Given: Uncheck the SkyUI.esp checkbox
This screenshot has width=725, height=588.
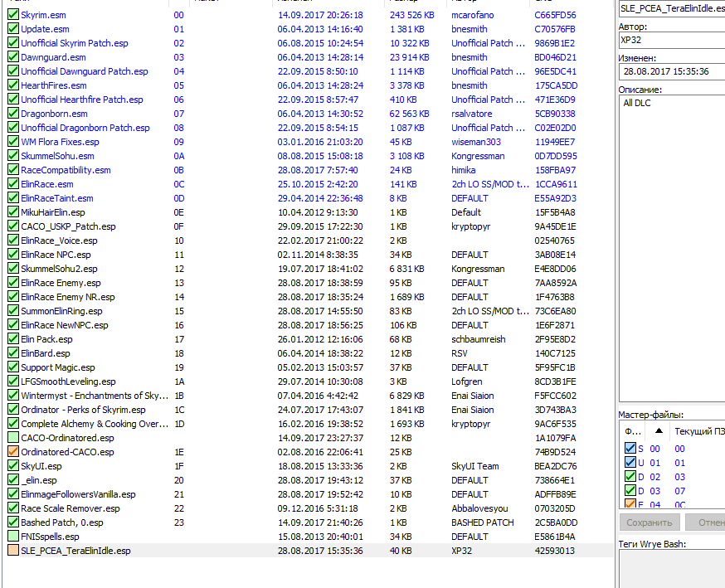Looking at the screenshot, I should 13,465.
